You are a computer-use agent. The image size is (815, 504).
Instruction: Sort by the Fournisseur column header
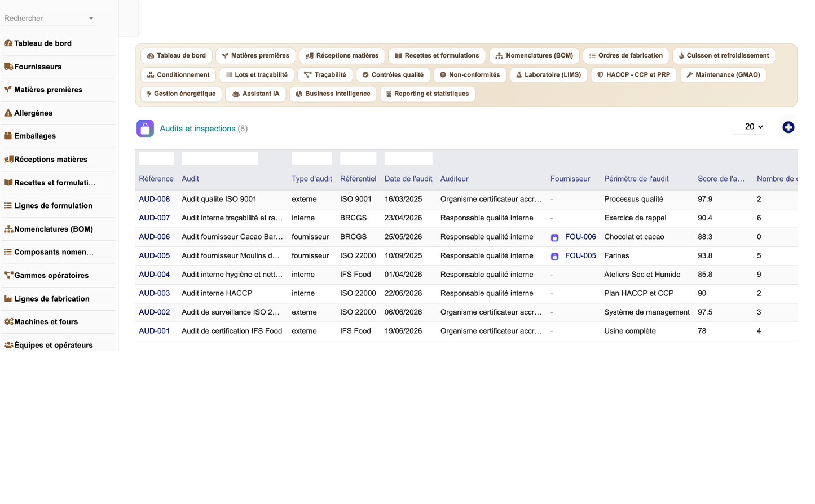[570, 179]
